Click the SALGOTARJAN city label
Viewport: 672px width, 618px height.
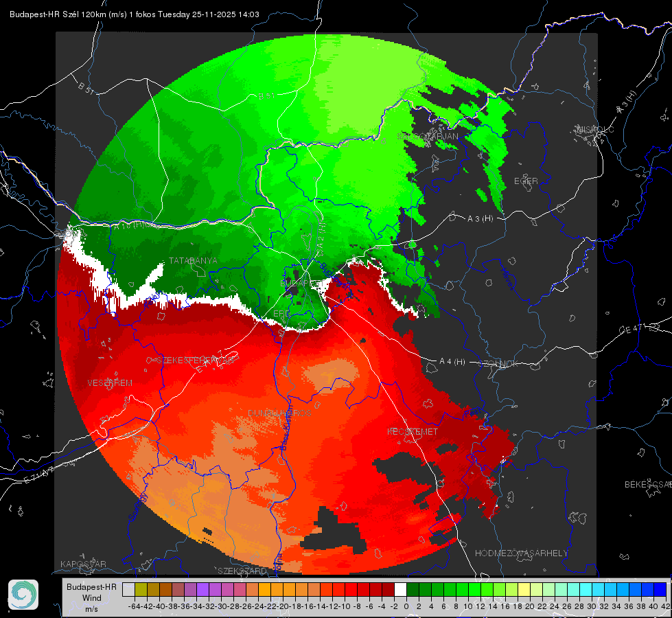428,136
